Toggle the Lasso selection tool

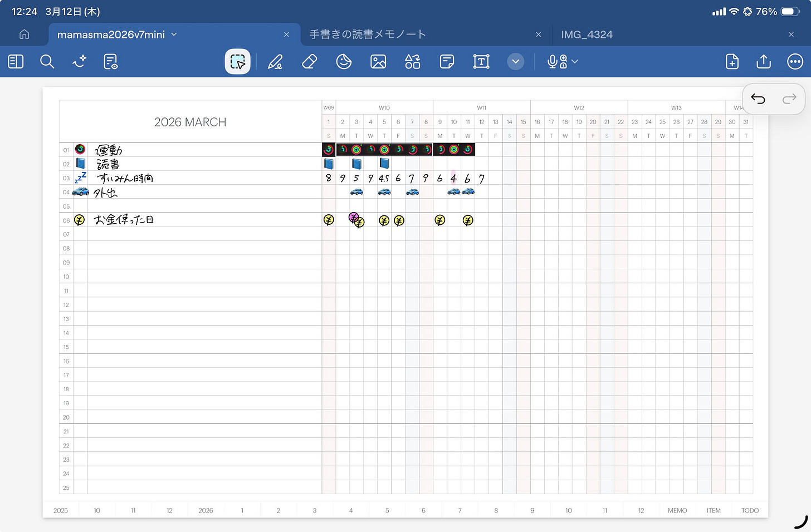click(237, 62)
